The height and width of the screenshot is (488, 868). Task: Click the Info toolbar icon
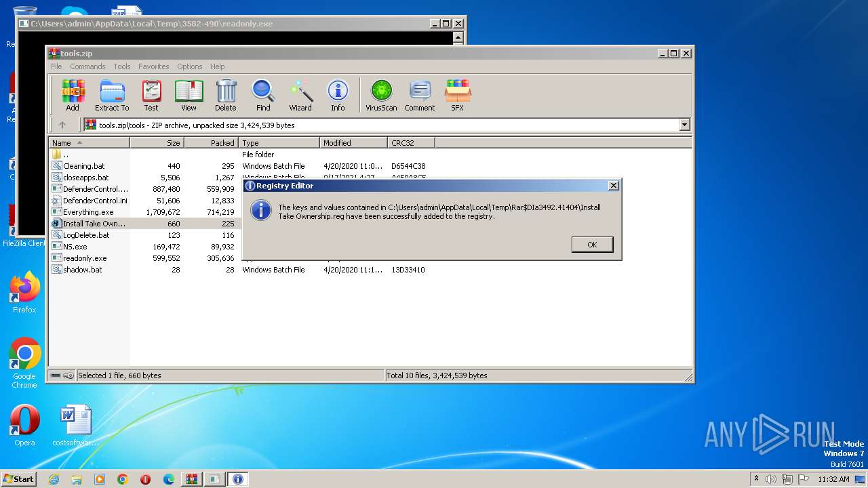point(338,95)
